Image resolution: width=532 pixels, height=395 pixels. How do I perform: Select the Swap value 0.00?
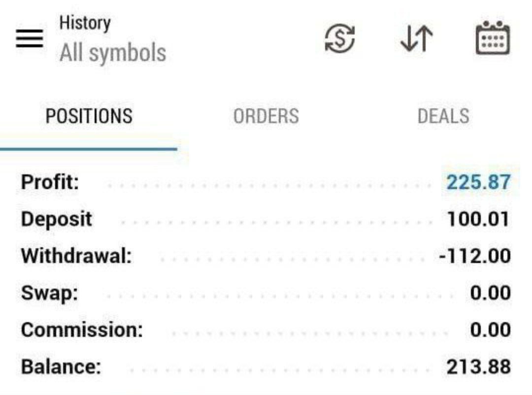(x=490, y=293)
